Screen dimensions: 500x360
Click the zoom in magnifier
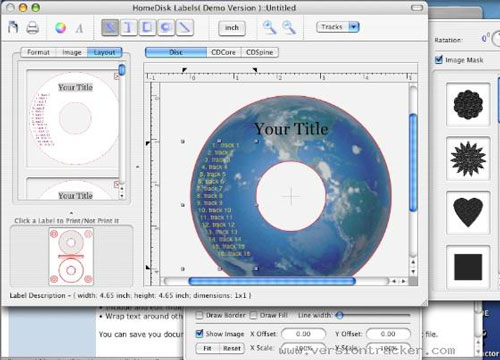[269, 27]
